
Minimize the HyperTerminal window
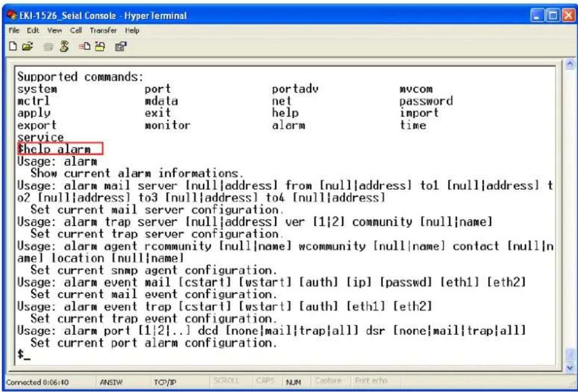[x=537, y=16]
